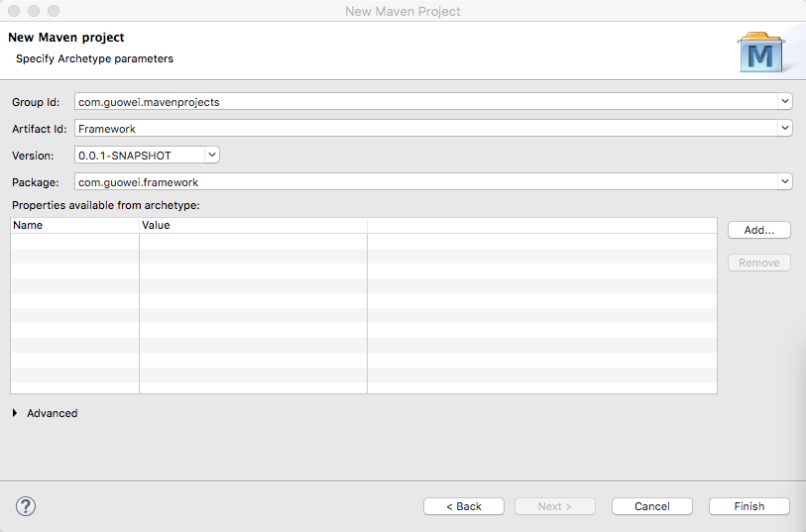The image size is (806, 532).
Task: Click the 'New Maven project' heading
Action: click(x=66, y=38)
